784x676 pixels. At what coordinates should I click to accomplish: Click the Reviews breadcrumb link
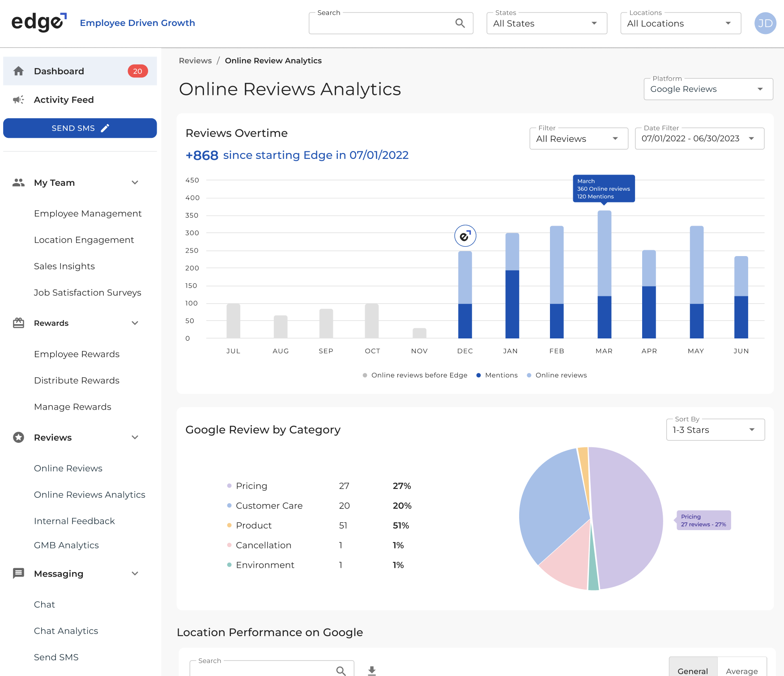195,60
